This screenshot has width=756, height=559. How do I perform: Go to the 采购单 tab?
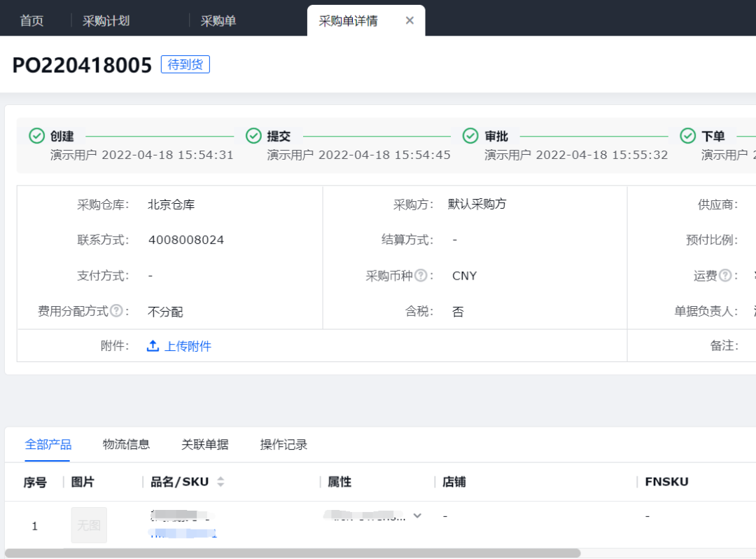click(218, 21)
